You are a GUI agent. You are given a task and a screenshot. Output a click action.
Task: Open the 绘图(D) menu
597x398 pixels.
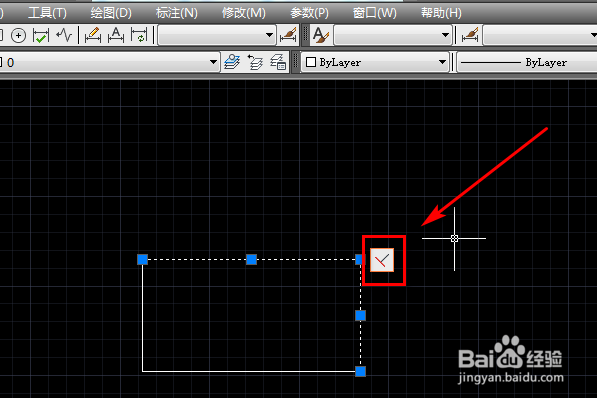[111, 13]
